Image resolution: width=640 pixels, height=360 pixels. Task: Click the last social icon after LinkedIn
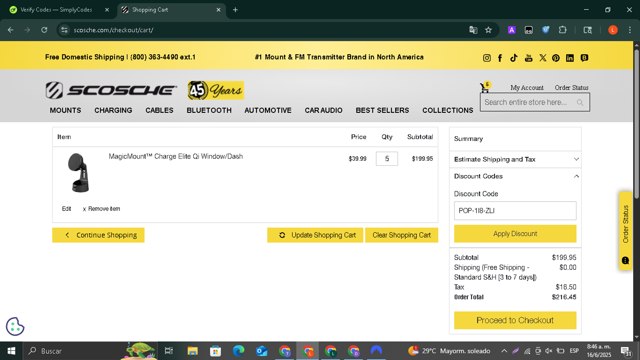[584, 58]
